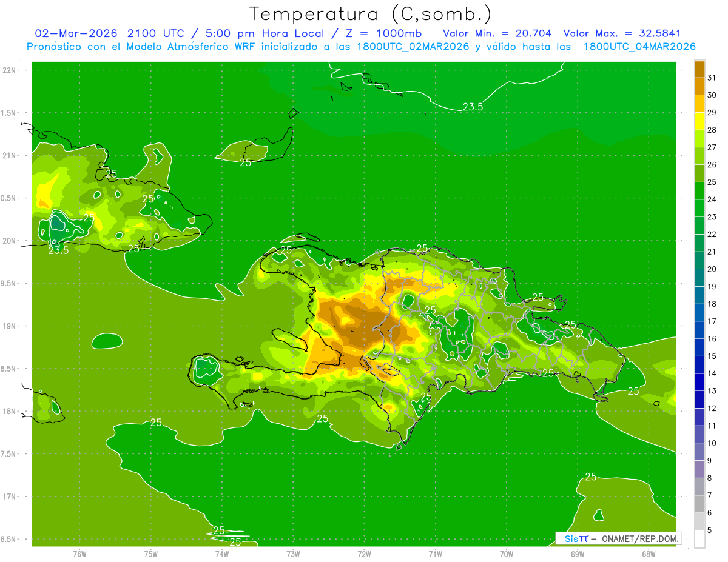Click the color bar swatch between 24 and 25

click(x=699, y=191)
